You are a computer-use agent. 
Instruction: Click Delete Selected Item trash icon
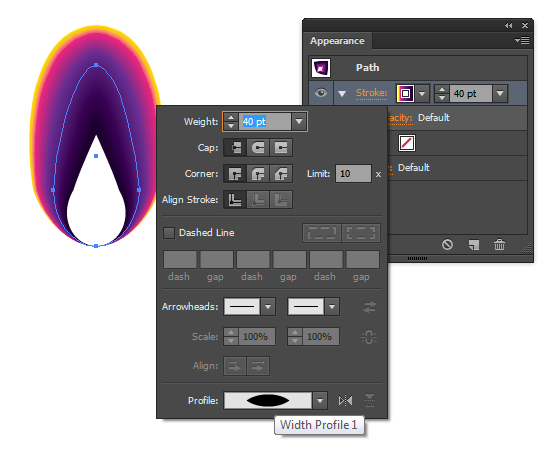(x=499, y=245)
